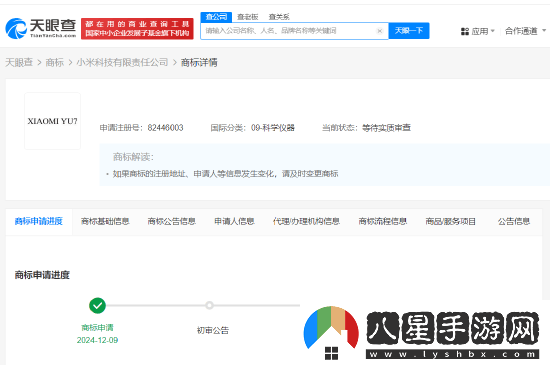Switch to 商品/服务项目 tab
This screenshot has width=550, height=365.
click(x=450, y=221)
